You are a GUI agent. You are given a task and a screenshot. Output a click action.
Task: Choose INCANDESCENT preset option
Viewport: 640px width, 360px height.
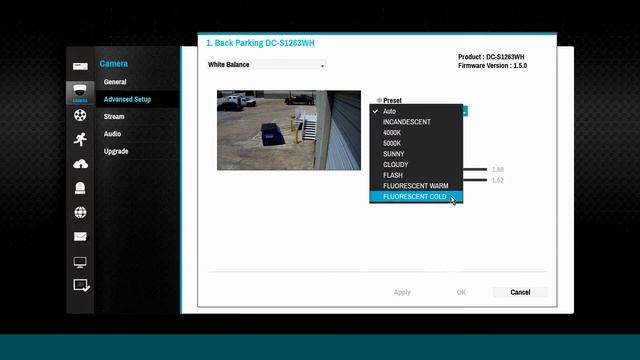click(x=416, y=122)
